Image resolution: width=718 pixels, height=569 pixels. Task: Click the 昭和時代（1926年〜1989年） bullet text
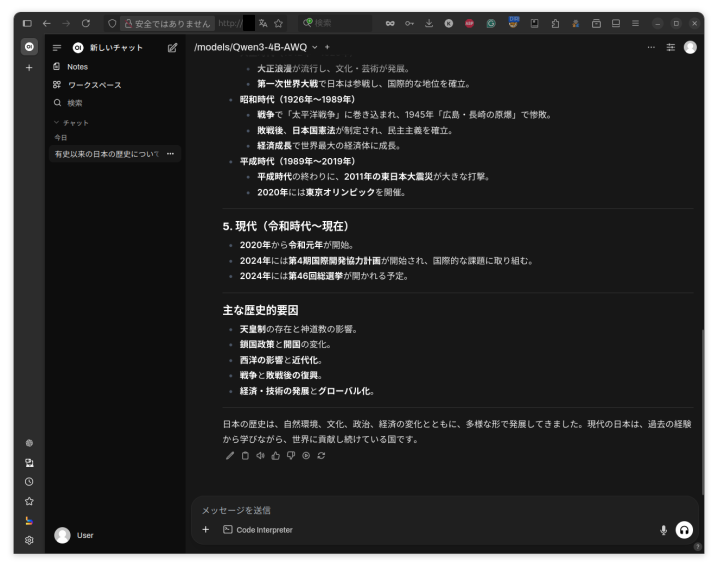coord(298,99)
